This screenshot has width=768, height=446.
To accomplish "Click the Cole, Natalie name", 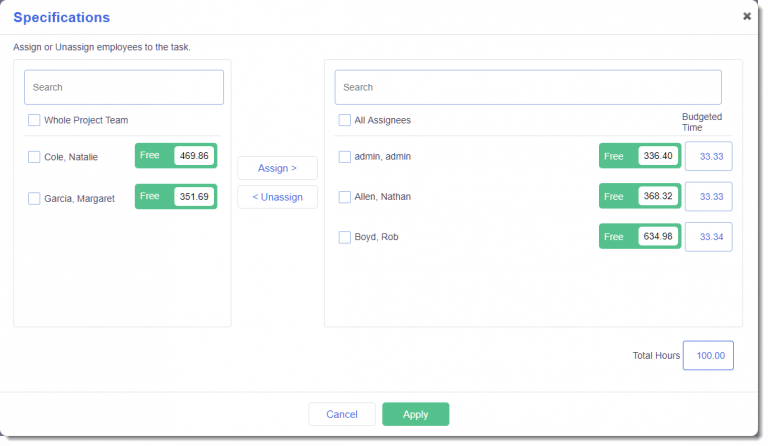I will click(71, 157).
